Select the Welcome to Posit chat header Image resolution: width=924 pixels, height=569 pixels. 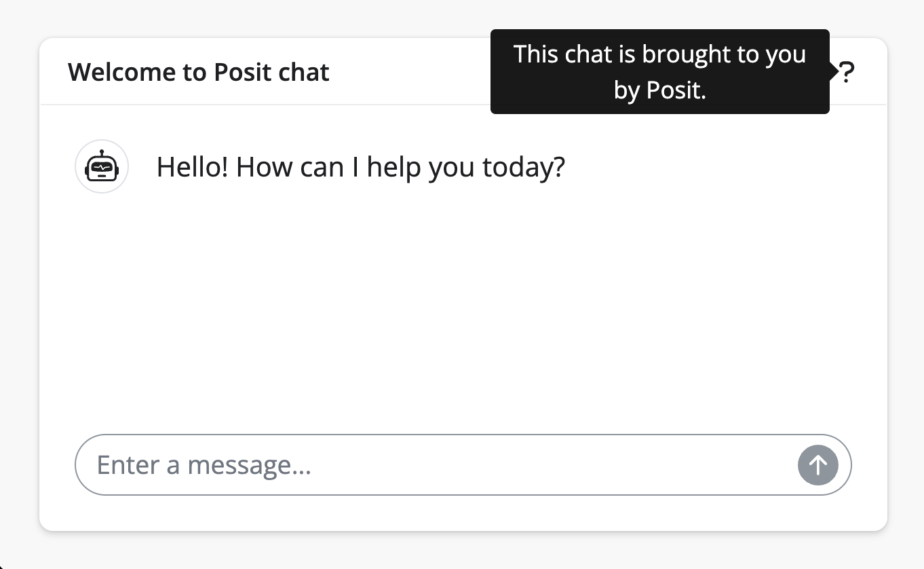(198, 71)
